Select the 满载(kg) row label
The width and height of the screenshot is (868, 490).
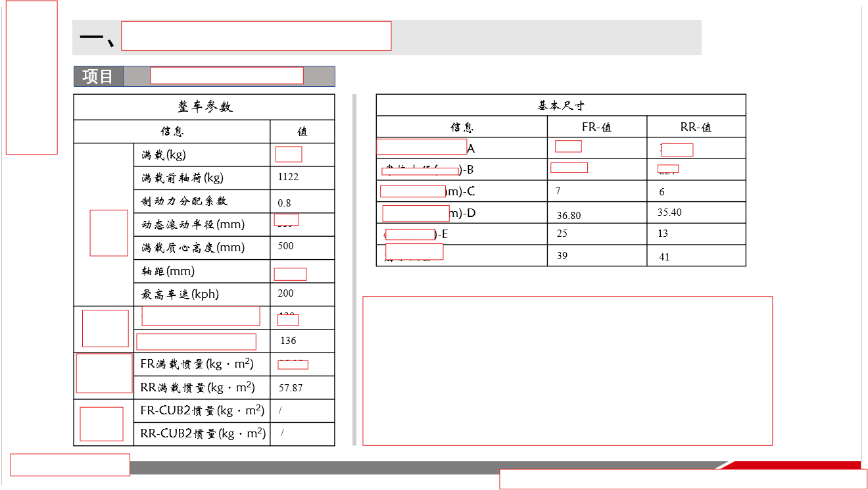(164, 155)
